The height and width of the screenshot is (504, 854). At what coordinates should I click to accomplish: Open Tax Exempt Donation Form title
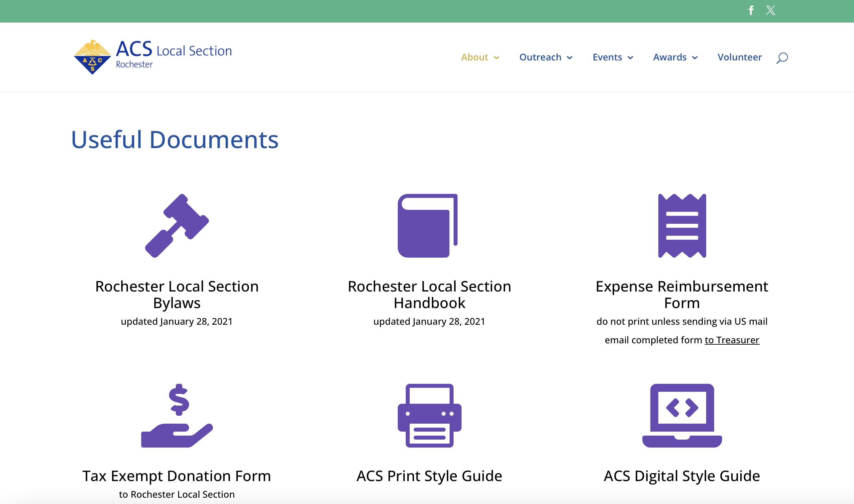coord(177,476)
